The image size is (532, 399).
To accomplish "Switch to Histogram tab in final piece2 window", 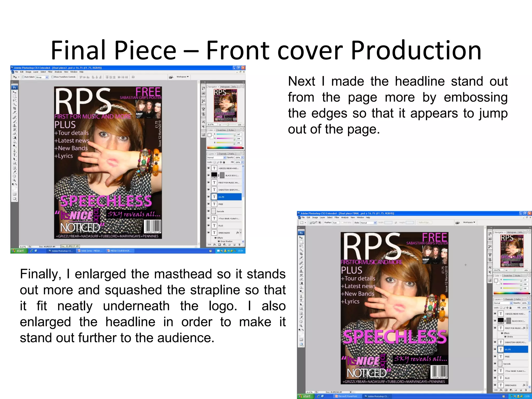I will [225, 87].
